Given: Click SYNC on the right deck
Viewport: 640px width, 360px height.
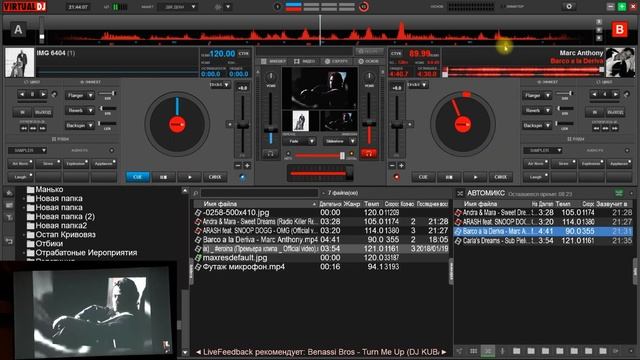Looking at the screenshot, I should pyautogui.click(x=501, y=177).
